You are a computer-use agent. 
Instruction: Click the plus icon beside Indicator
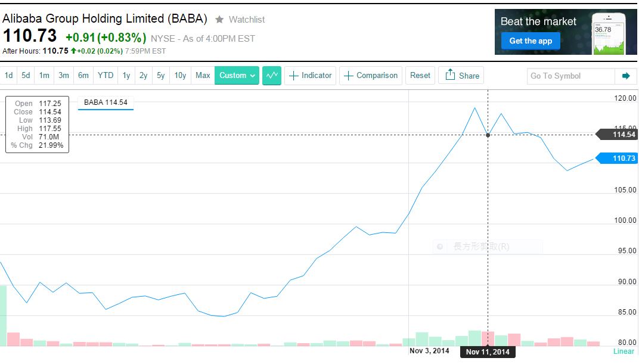pos(293,76)
